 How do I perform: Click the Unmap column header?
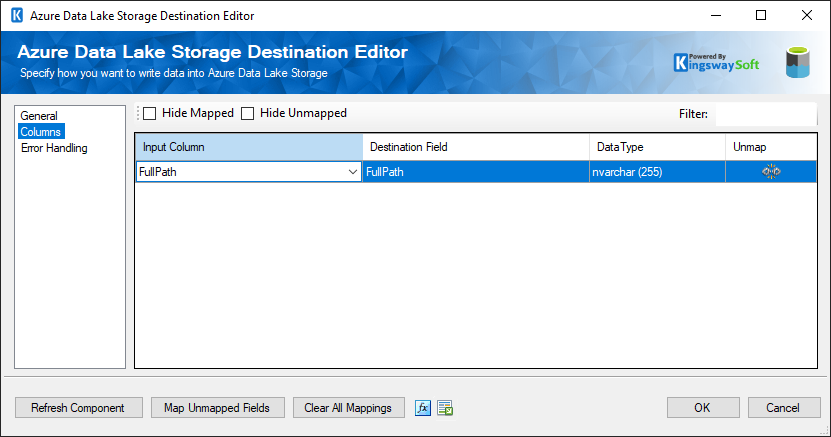click(x=771, y=147)
